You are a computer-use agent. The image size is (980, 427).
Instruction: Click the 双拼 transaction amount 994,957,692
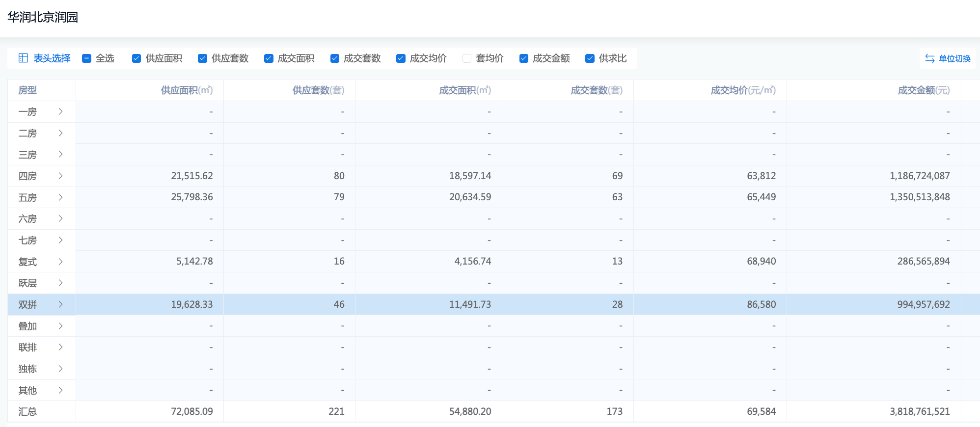click(x=923, y=304)
